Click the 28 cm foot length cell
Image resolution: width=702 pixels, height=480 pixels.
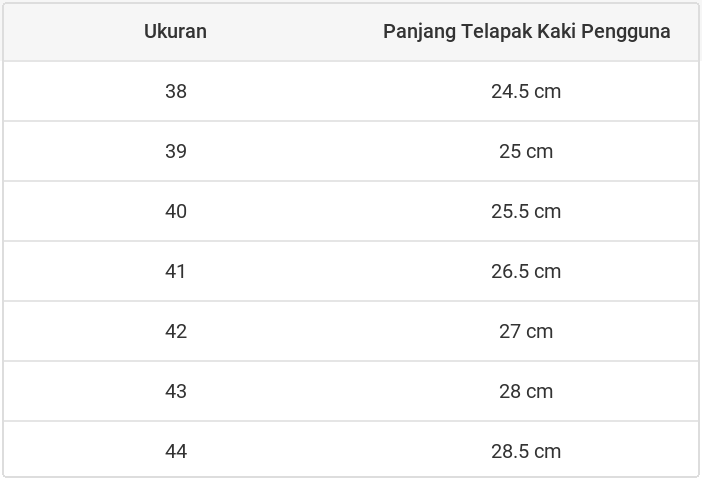(x=526, y=391)
